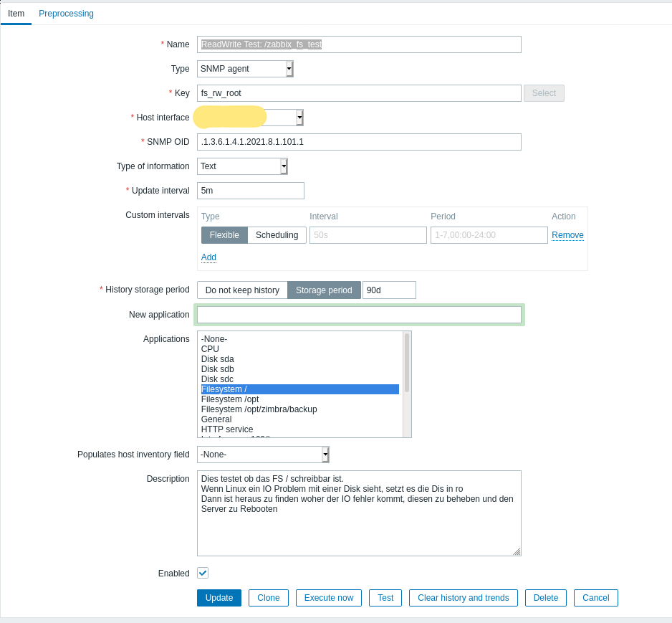Screen dimensions: 672x623
Task: Click inside the Description text area
Action: coord(359,513)
